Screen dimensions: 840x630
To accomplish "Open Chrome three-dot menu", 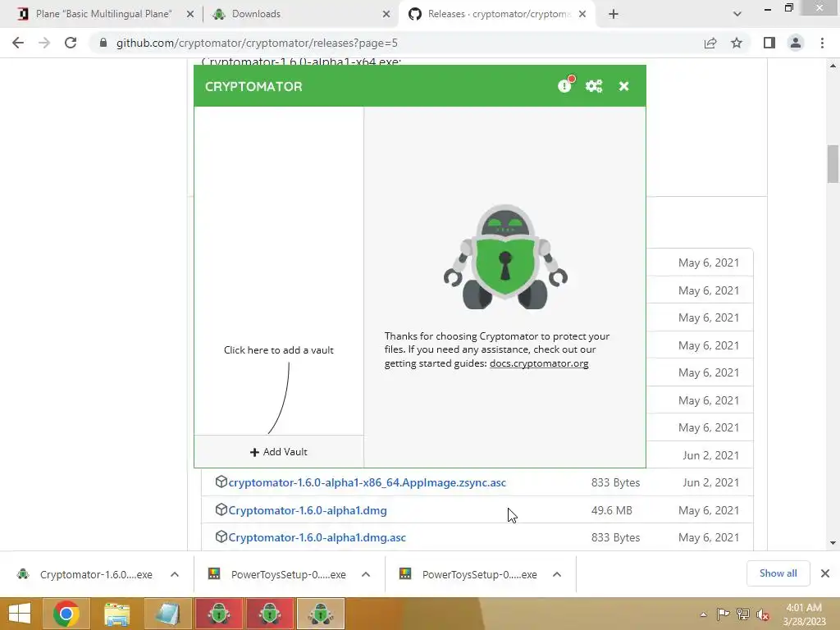I will click(822, 43).
